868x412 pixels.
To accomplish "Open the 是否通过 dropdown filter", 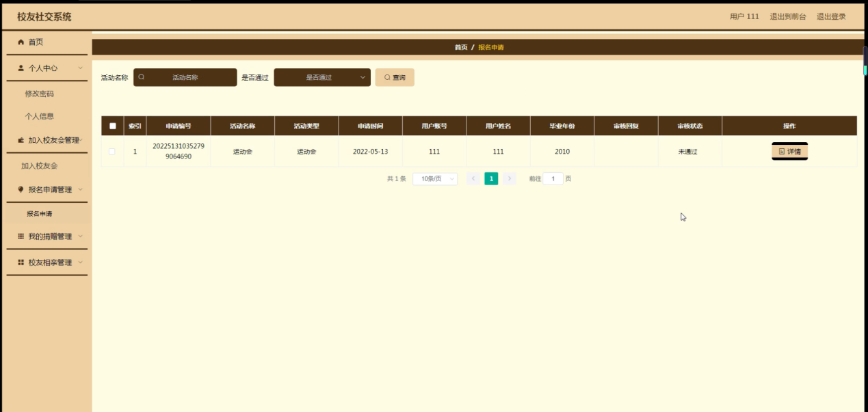I will pyautogui.click(x=322, y=77).
